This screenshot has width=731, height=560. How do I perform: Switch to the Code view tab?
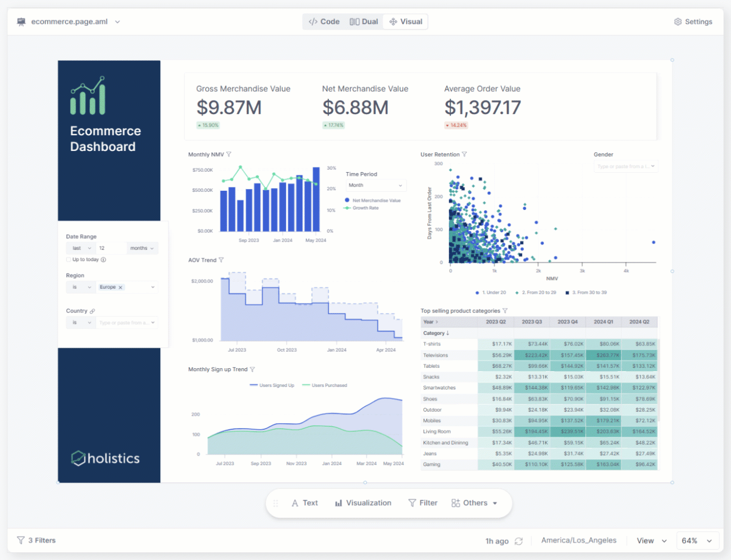click(x=324, y=21)
